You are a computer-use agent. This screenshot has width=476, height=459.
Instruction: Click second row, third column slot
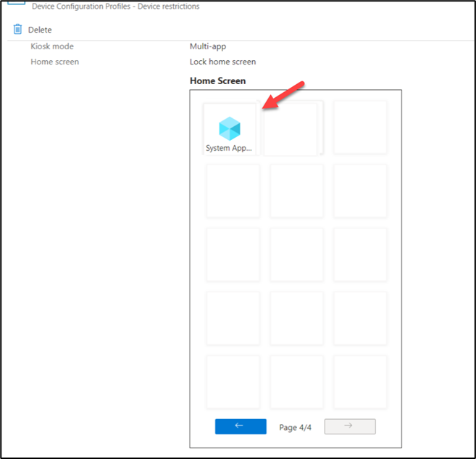[x=360, y=191]
